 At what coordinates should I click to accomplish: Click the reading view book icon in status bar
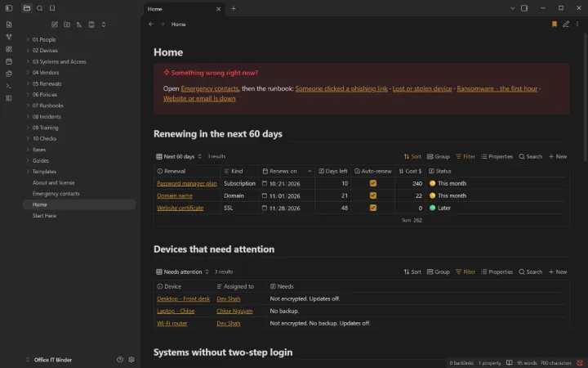[510, 363]
